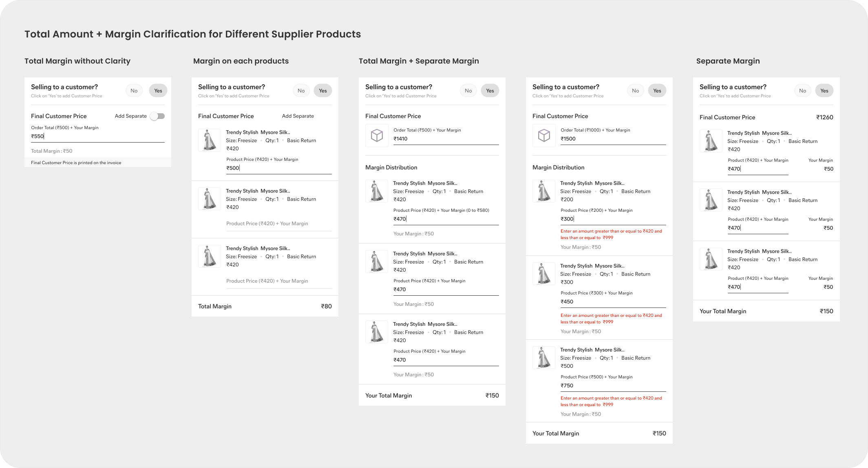The image size is (868, 468).
Task: Select Yes in Total Margin without Clarity card
Action: pyautogui.click(x=158, y=91)
